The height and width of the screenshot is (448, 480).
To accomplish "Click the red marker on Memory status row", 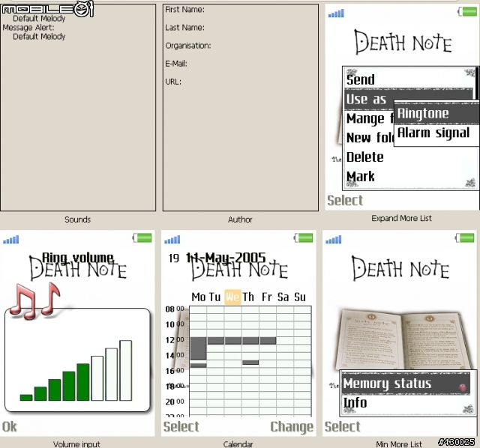I will (463, 387).
